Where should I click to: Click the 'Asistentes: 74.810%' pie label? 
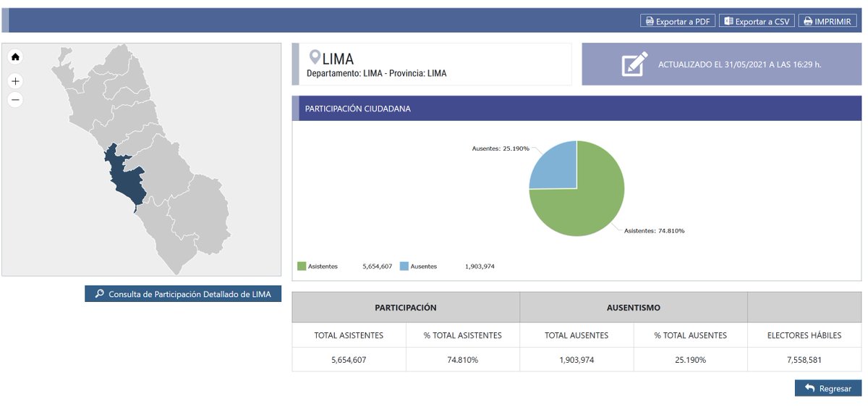(x=655, y=231)
